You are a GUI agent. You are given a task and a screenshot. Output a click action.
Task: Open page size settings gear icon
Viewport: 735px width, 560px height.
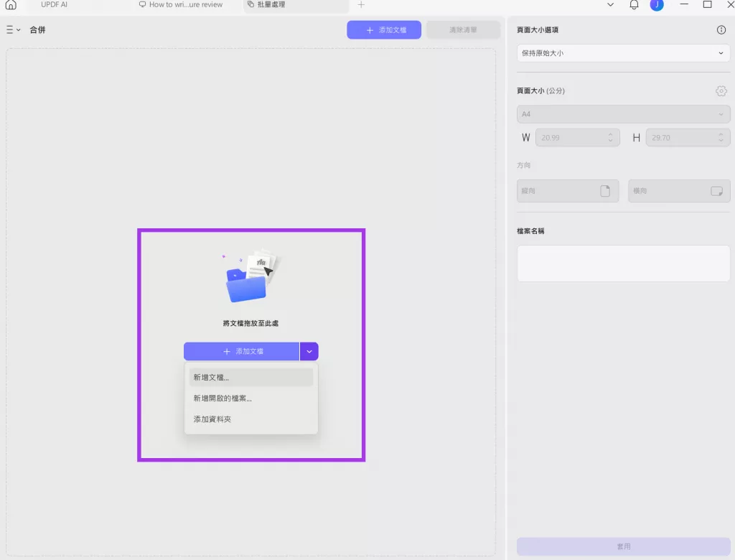click(721, 91)
